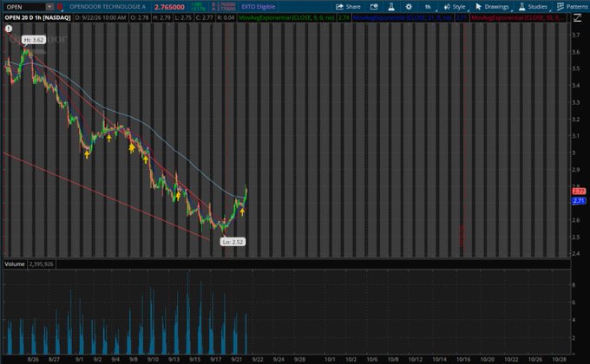Open chart settings gear icon
Viewport: 590px width, 364px height.
(409, 7)
